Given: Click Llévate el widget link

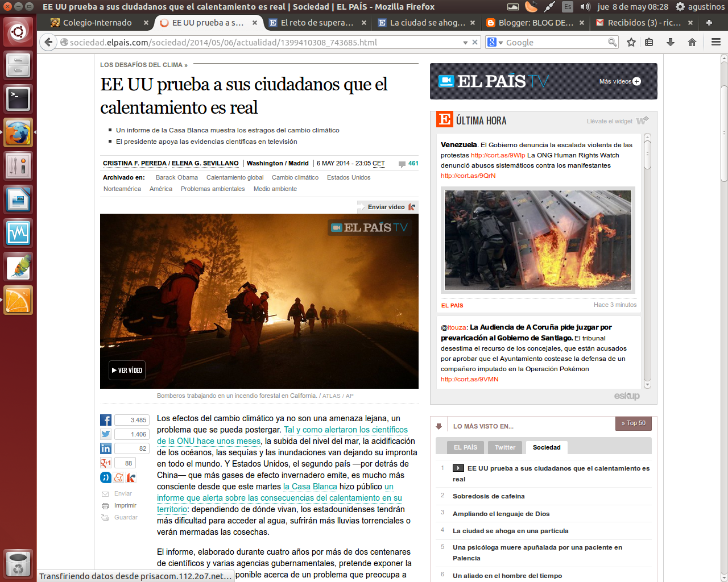Looking at the screenshot, I should coord(610,121).
